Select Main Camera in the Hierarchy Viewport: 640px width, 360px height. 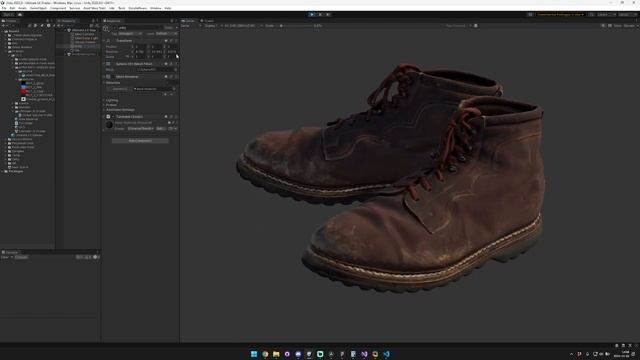pyautogui.click(x=84, y=34)
